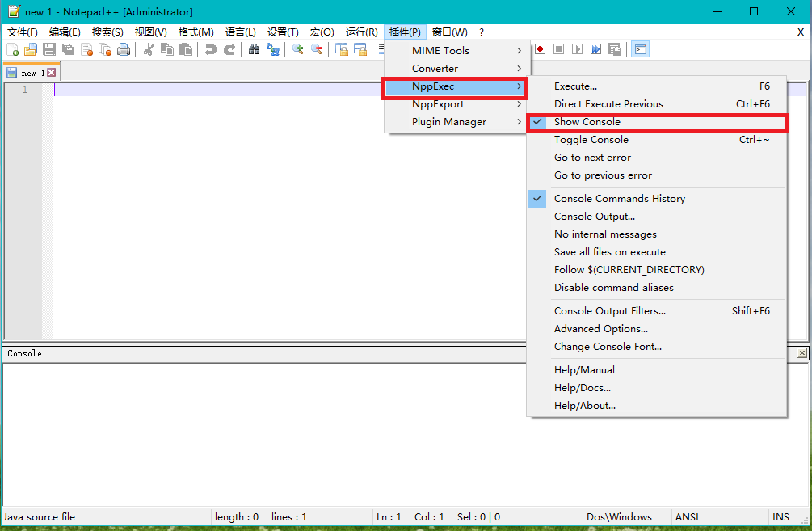Select Change Console Font... entry
This screenshot has width=812, height=531.
click(x=657, y=347)
